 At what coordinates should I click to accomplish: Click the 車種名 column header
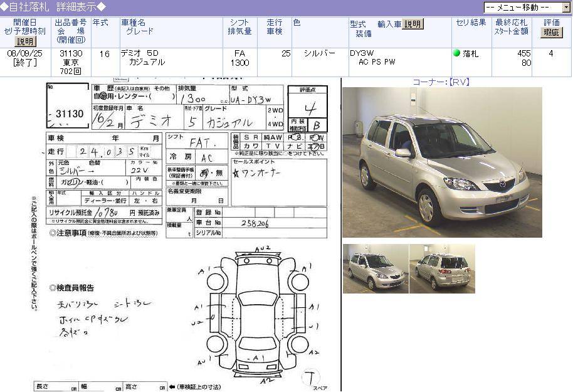[134, 23]
